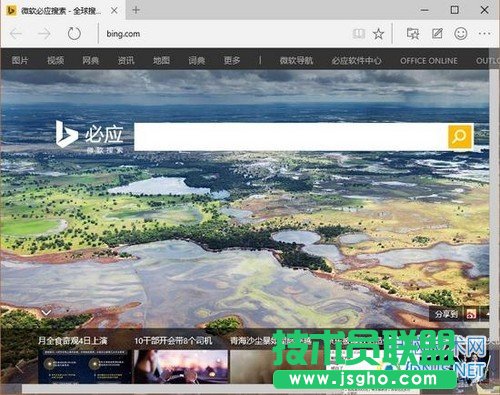Minimize the Edge browser window
Image resolution: width=500 pixels, height=395 pixels.
[424, 10]
